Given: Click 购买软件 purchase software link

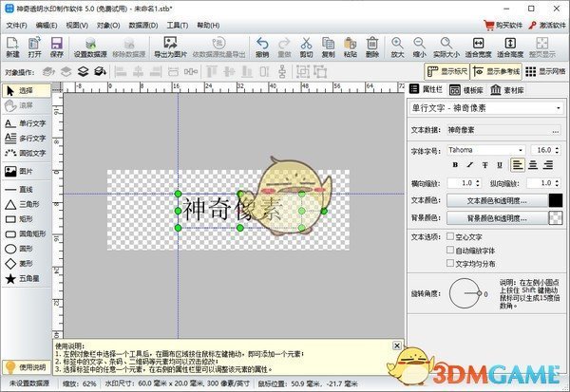Looking at the screenshot, I should (x=503, y=26).
